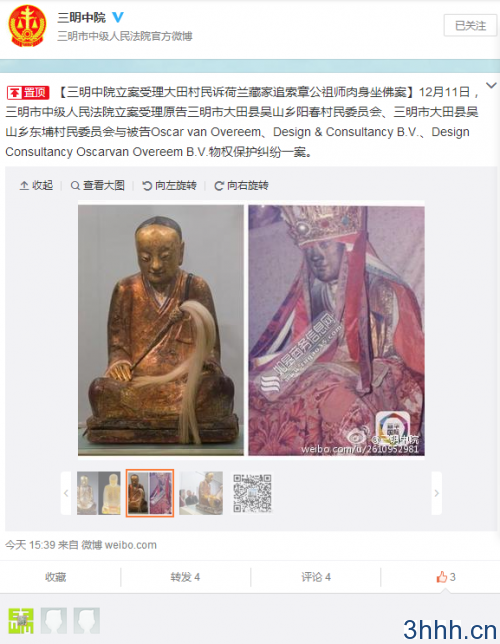
Task: Select the QR code thumbnail
Action: (x=252, y=493)
